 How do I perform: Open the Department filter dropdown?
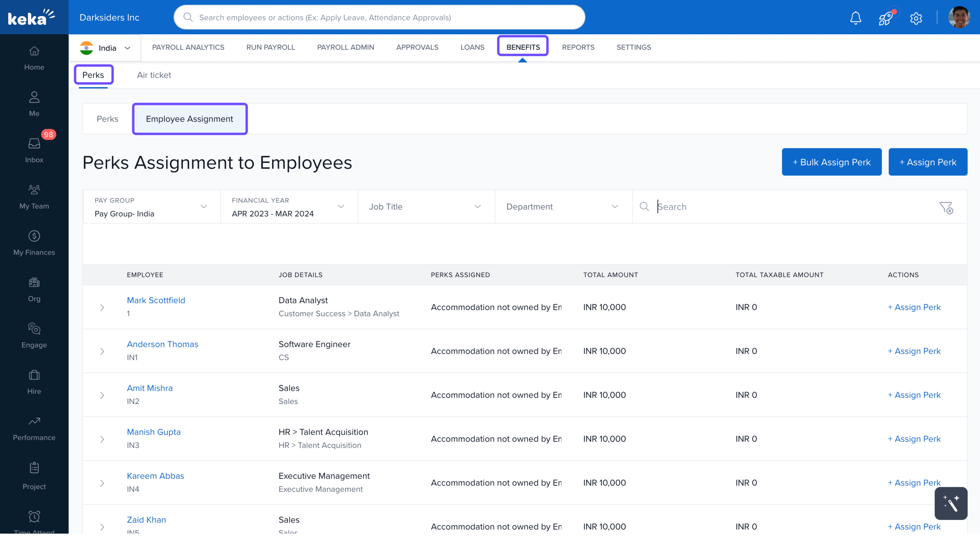tap(563, 207)
